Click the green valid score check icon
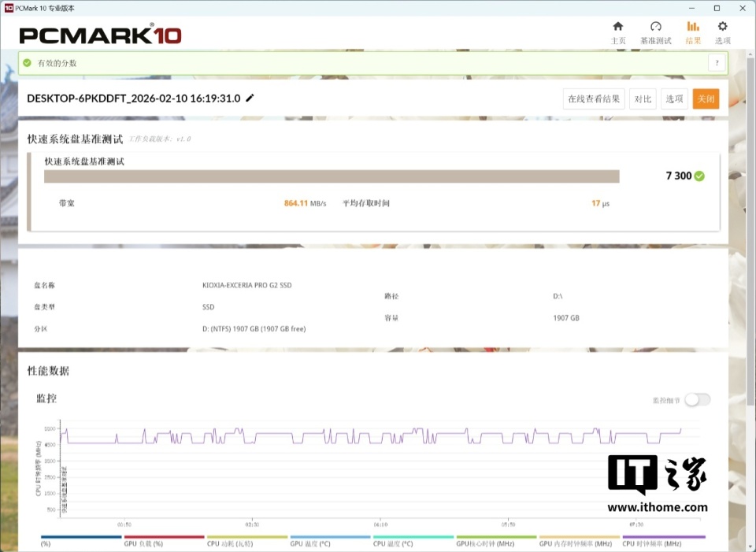The height and width of the screenshot is (552, 756). pos(27,63)
